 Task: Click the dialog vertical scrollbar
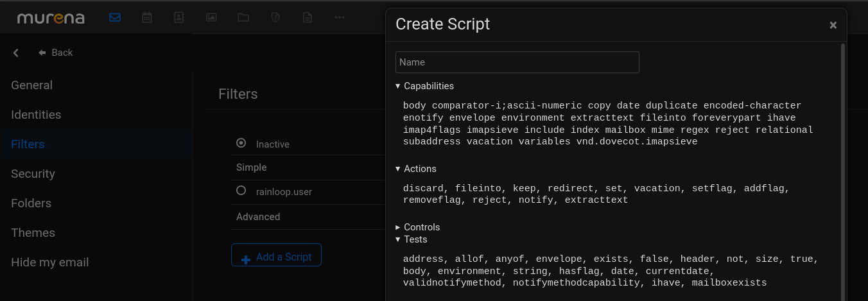(x=843, y=172)
